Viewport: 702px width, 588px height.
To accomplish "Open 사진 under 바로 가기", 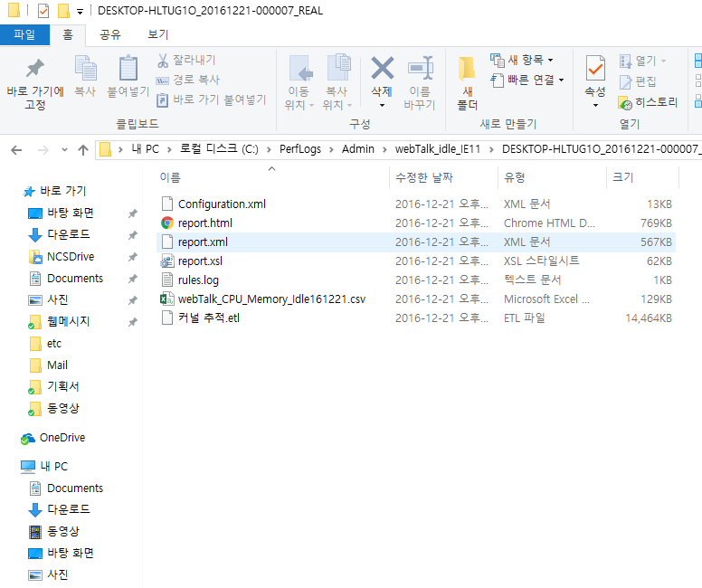I will tap(48, 299).
